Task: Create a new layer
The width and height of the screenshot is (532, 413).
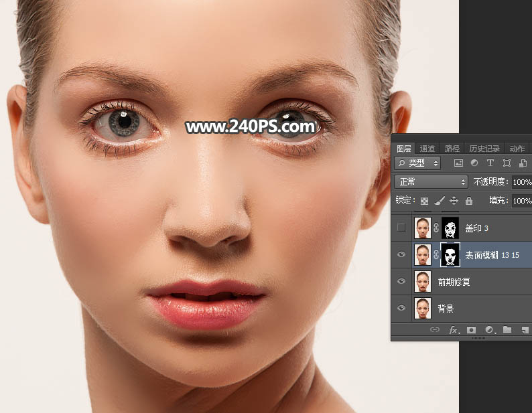Action: tap(525, 330)
